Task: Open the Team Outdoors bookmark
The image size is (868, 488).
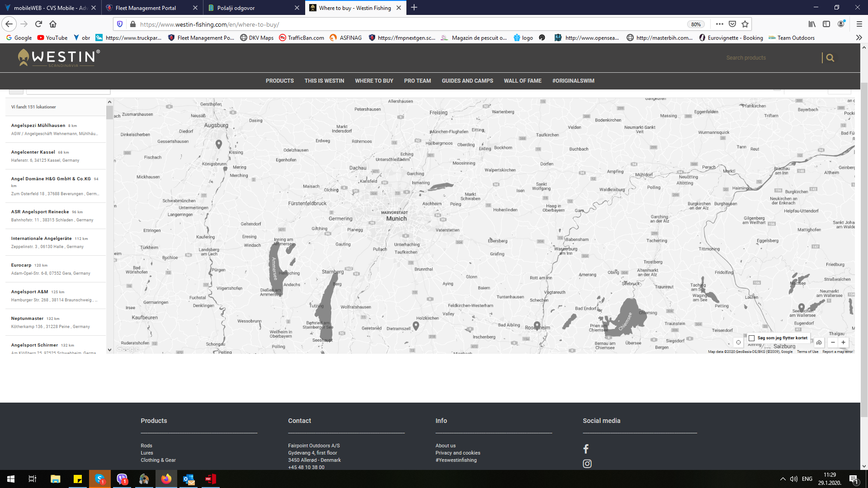Action: [791, 38]
